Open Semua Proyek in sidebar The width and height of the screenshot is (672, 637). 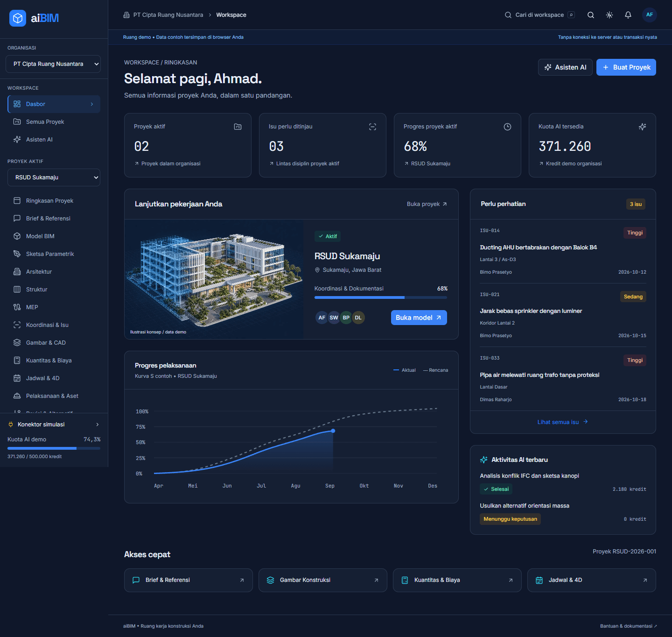[x=54, y=122]
